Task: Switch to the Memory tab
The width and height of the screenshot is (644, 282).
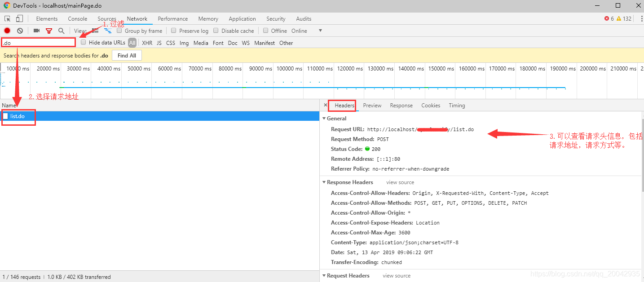Action: (x=208, y=19)
